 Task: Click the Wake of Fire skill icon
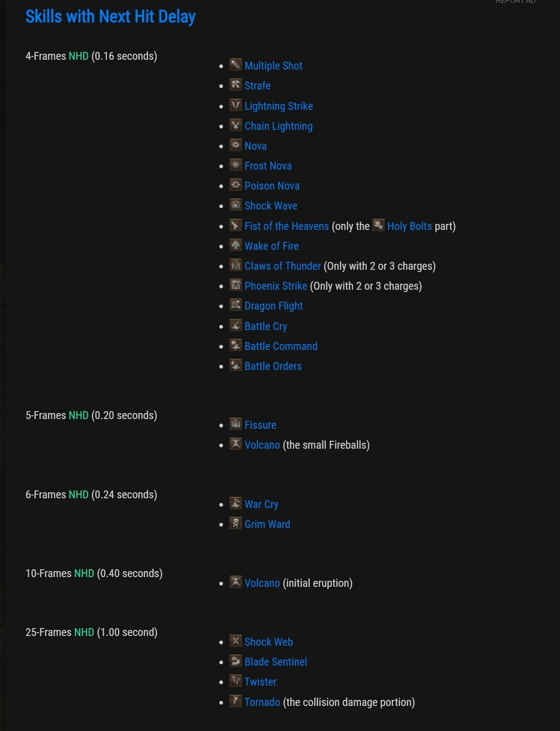click(x=235, y=245)
